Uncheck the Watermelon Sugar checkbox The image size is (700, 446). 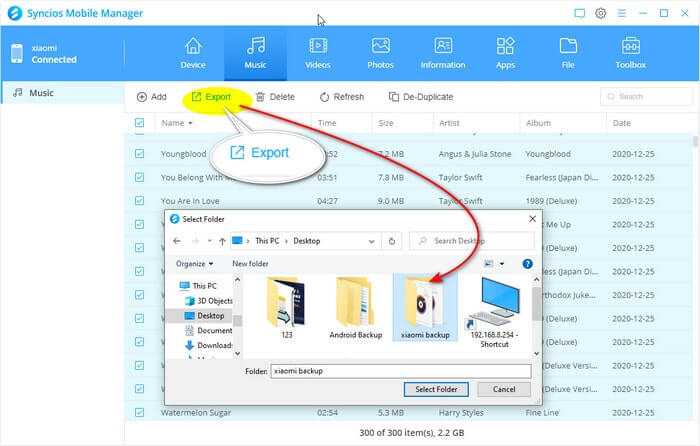pyautogui.click(x=139, y=413)
